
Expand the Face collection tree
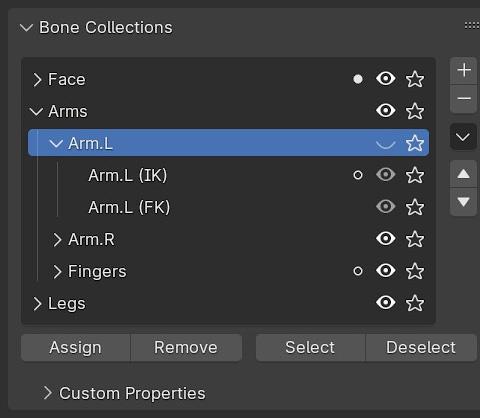click(x=37, y=80)
